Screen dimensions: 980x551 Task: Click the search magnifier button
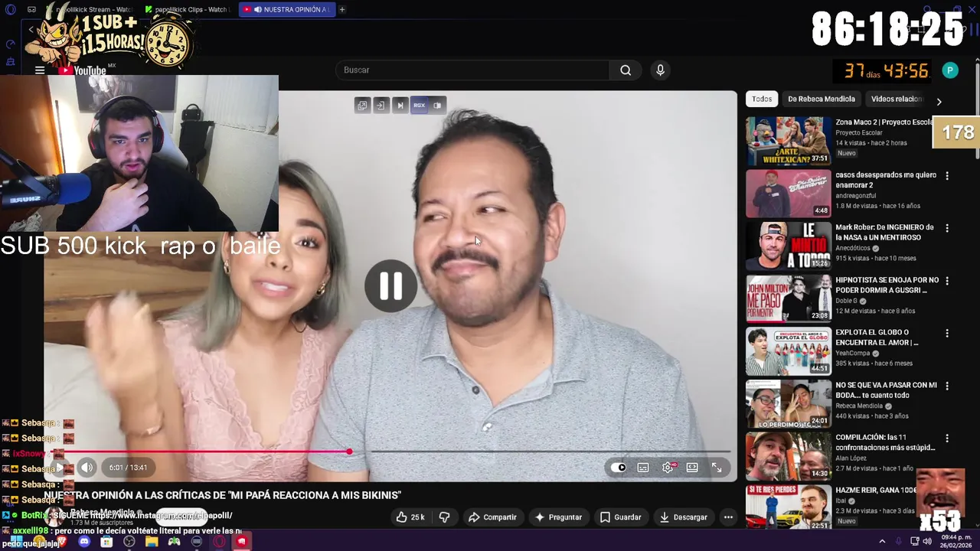coord(626,70)
